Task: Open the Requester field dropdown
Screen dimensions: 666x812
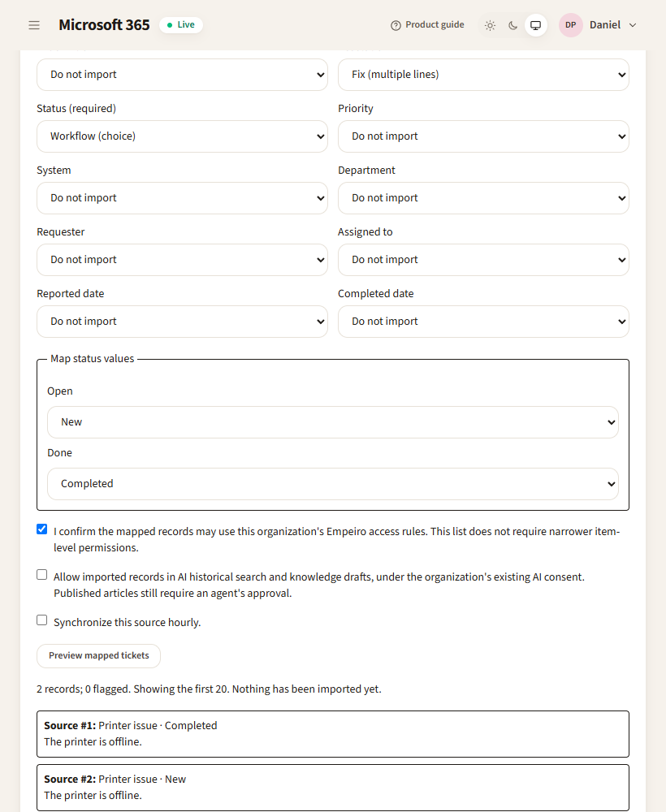Action: pos(182,260)
